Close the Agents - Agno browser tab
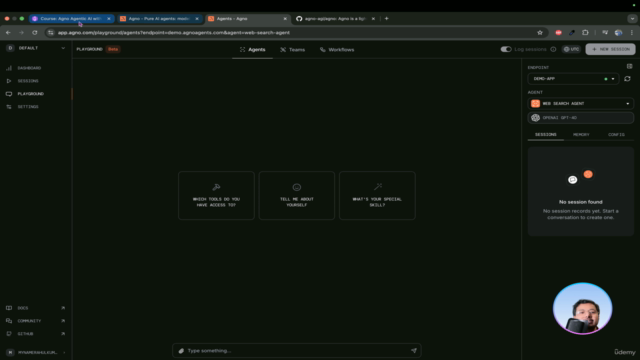The height and width of the screenshot is (360, 640). pyautogui.click(x=285, y=19)
